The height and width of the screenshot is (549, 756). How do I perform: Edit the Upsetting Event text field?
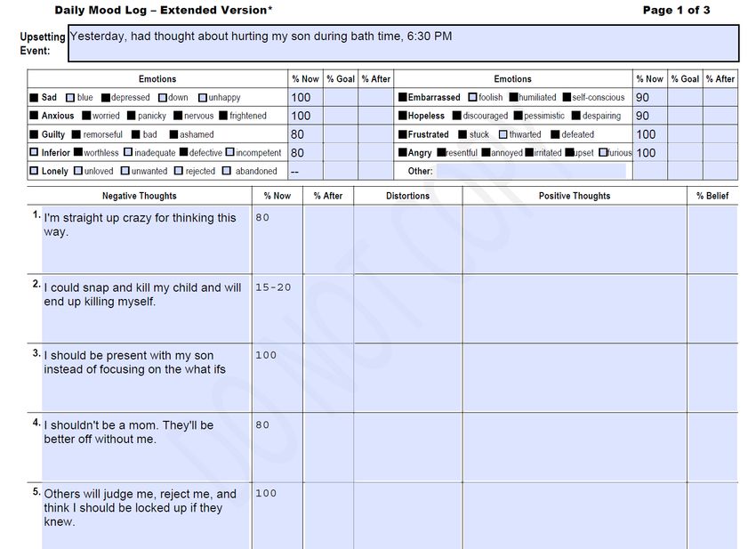(x=404, y=44)
